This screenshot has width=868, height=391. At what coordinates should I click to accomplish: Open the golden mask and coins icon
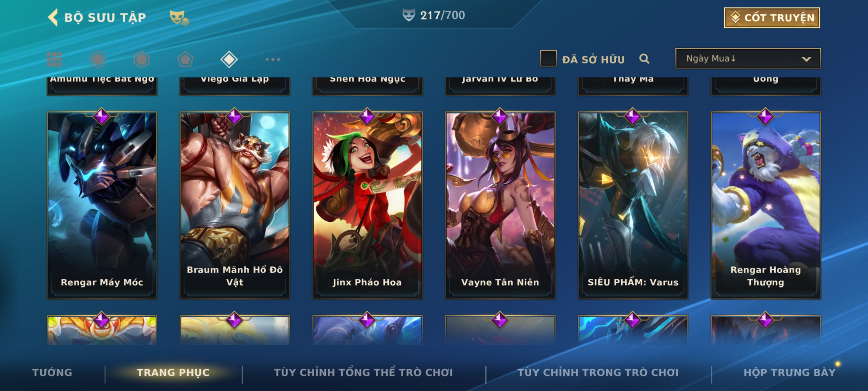click(179, 18)
